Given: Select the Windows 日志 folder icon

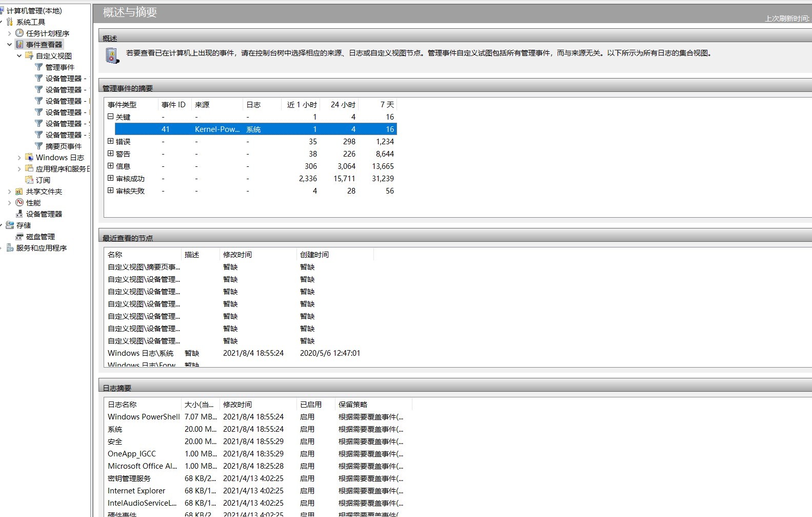Looking at the screenshot, I should (x=29, y=157).
